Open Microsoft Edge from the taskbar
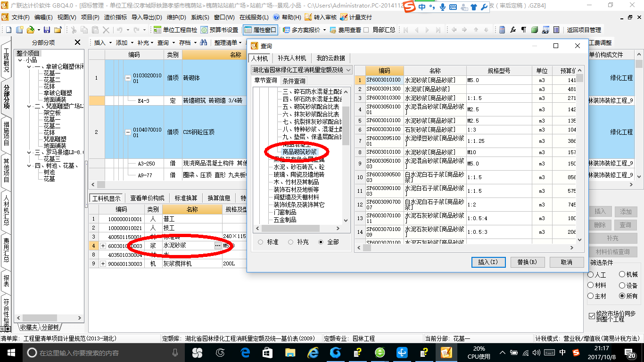 coord(245,353)
